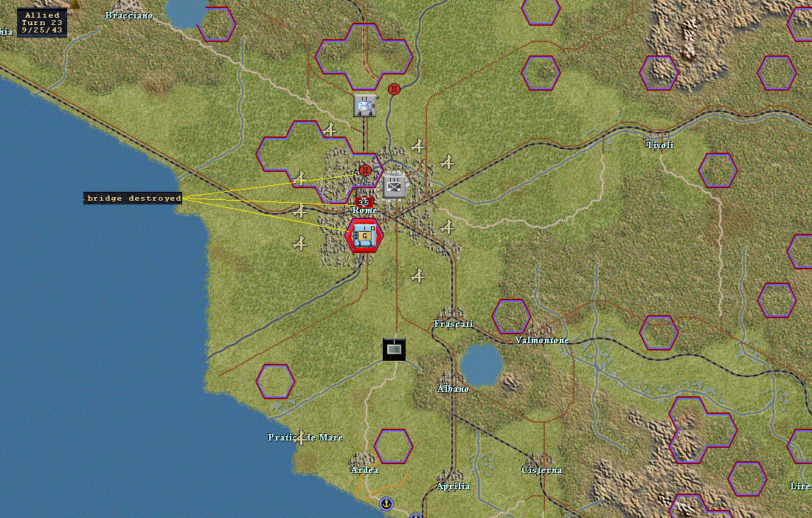Click the Tivoli town label
The height and width of the screenshot is (518, 812).
660,145
